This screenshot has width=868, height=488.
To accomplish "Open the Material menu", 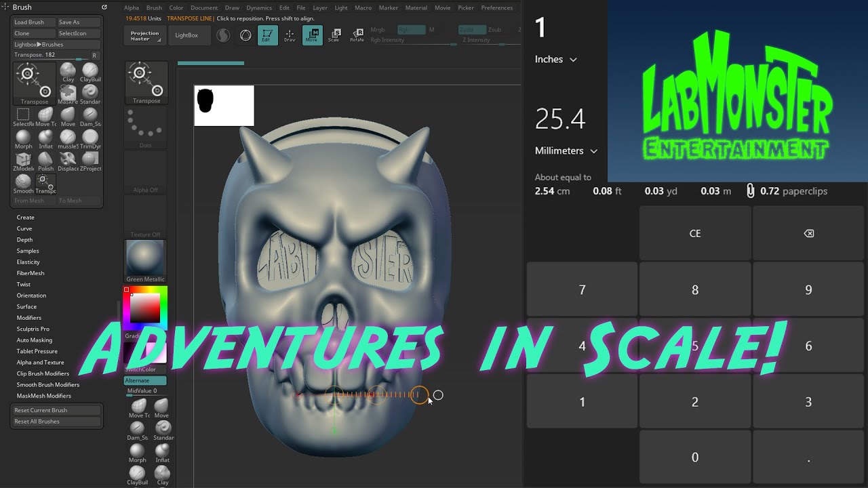I will pos(416,8).
